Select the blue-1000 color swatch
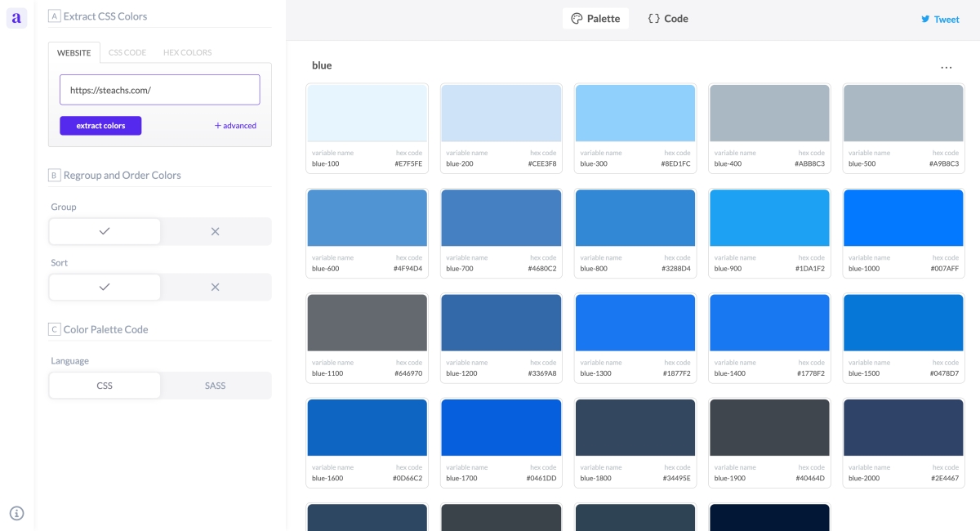The height and width of the screenshot is (531, 980). pyautogui.click(x=904, y=218)
